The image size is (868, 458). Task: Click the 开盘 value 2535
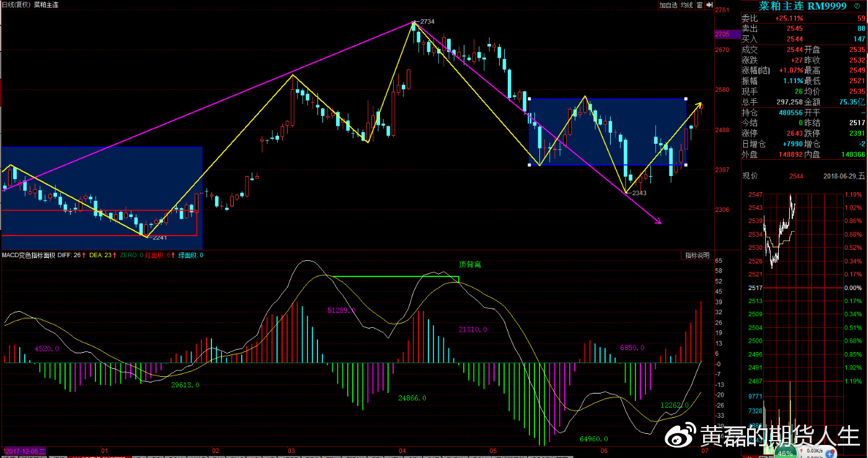(857, 50)
